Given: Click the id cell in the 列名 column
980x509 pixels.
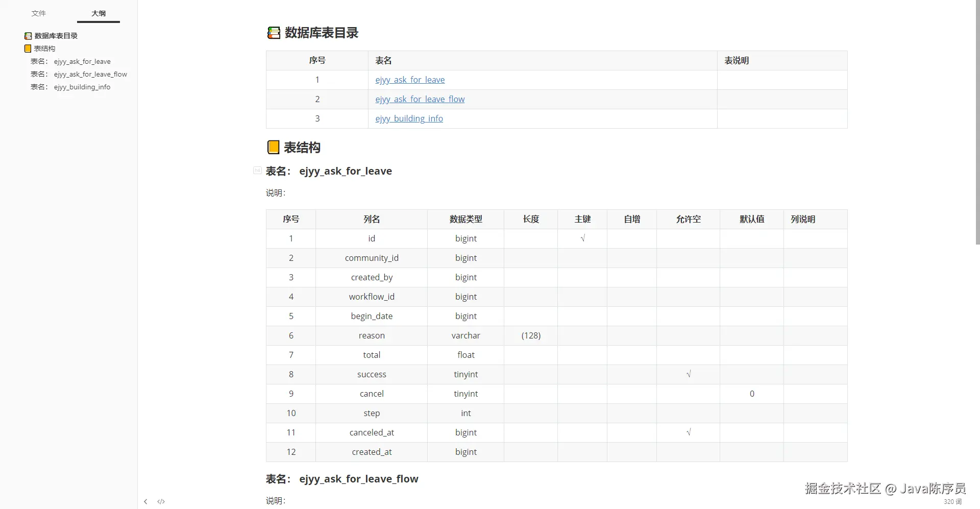Looking at the screenshot, I should pyautogui.click(x=372, y=239).
